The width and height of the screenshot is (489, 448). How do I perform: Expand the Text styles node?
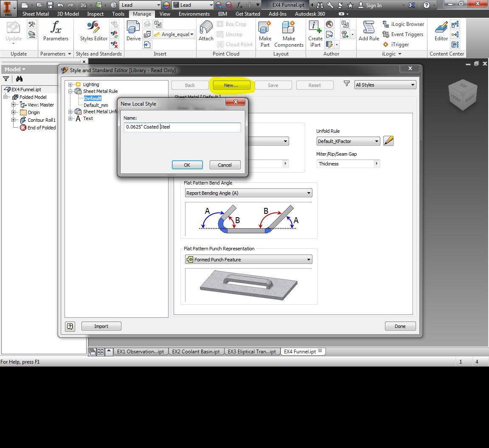70,118
